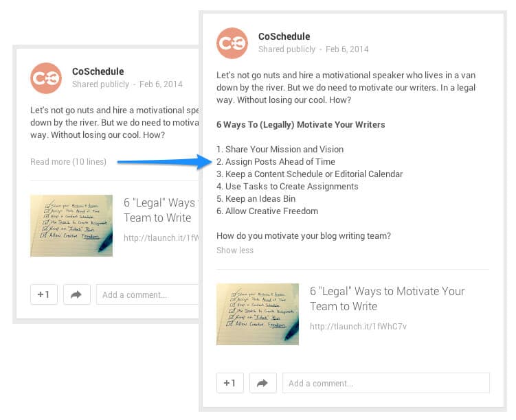Click the Feb 6, 2014 date on left post

pyautogui.click(x=161, y=84)
